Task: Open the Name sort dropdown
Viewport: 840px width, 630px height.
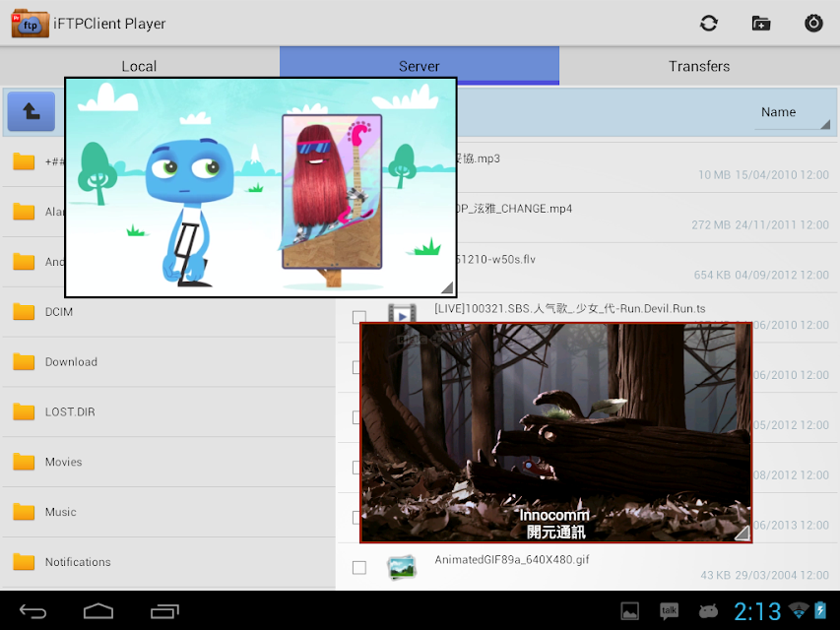Action: (792, 113)
